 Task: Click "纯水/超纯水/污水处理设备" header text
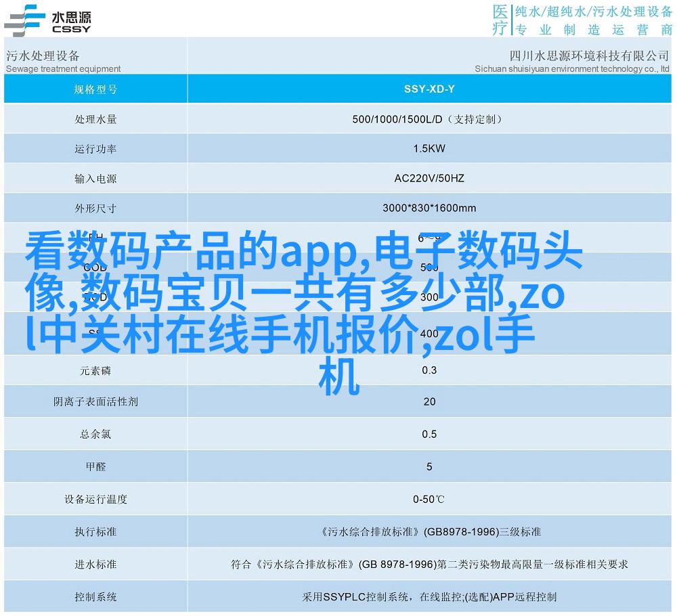pyautogui.click(x=594, y=12)
